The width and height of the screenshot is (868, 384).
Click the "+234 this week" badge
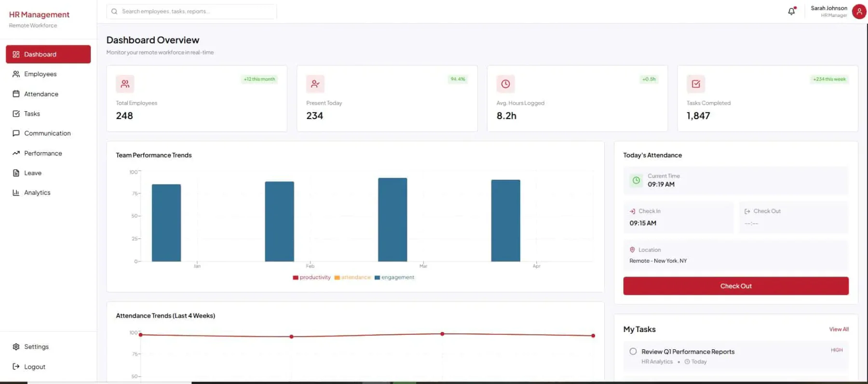point(829,79)
